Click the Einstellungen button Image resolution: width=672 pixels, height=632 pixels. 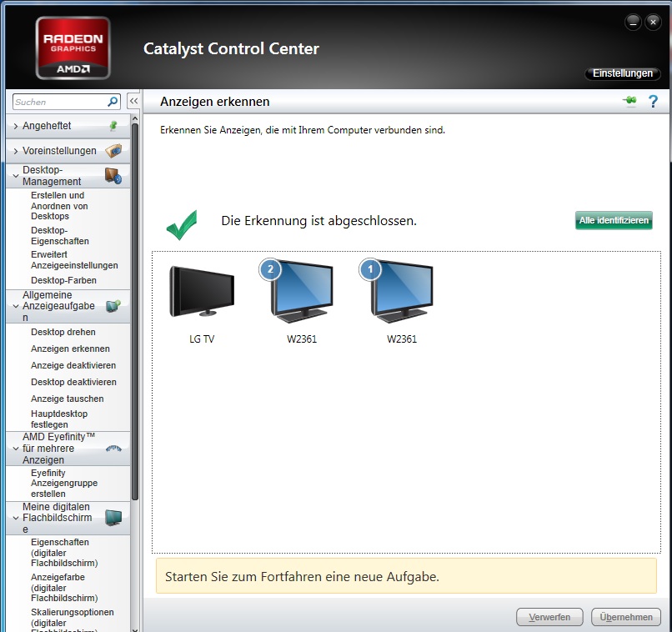click(622, 73)
